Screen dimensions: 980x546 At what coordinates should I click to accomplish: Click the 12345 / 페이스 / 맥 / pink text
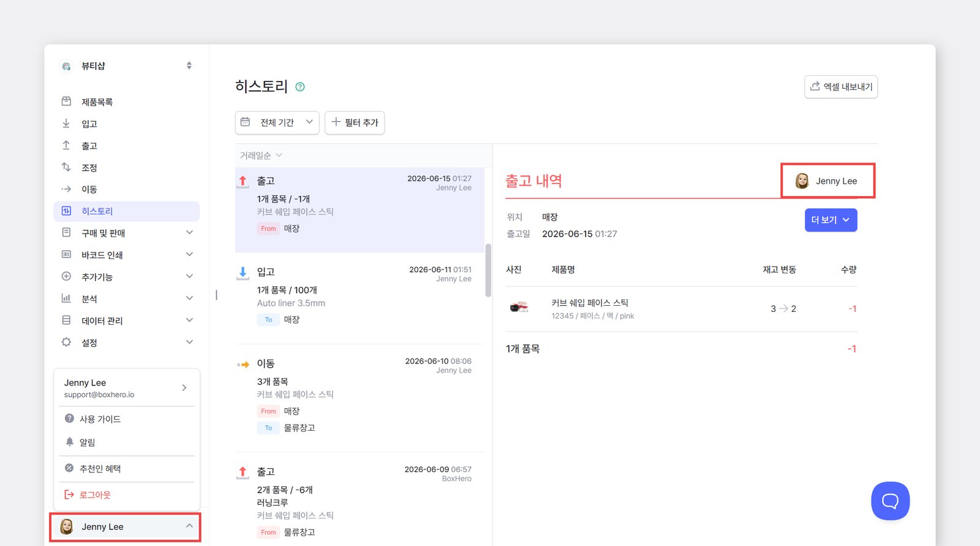click(592, 316)
